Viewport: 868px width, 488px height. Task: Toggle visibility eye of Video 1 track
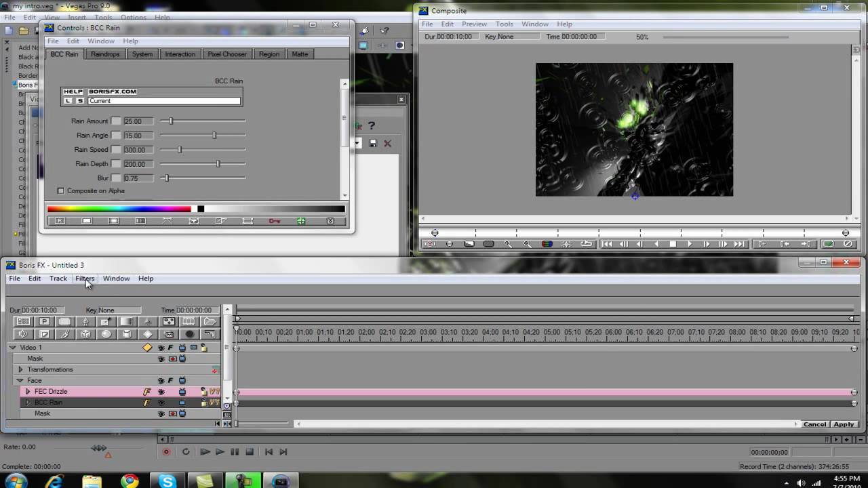(x=161, y=348)
